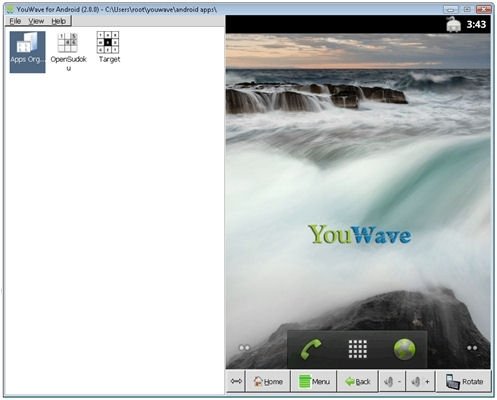The height and width of the screenshot is (400, 497).
Task: Click the double-arrow panel resize button
Action: point(236,381)
